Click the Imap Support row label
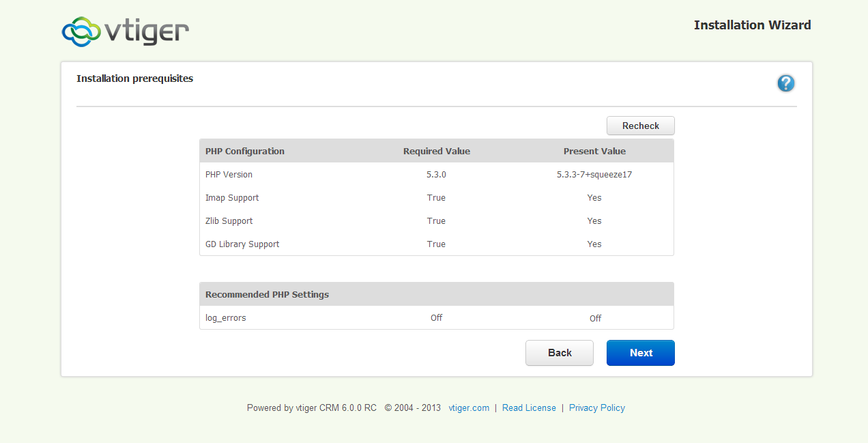The height and width of the screenshot is (443, 868). (232, 198)
